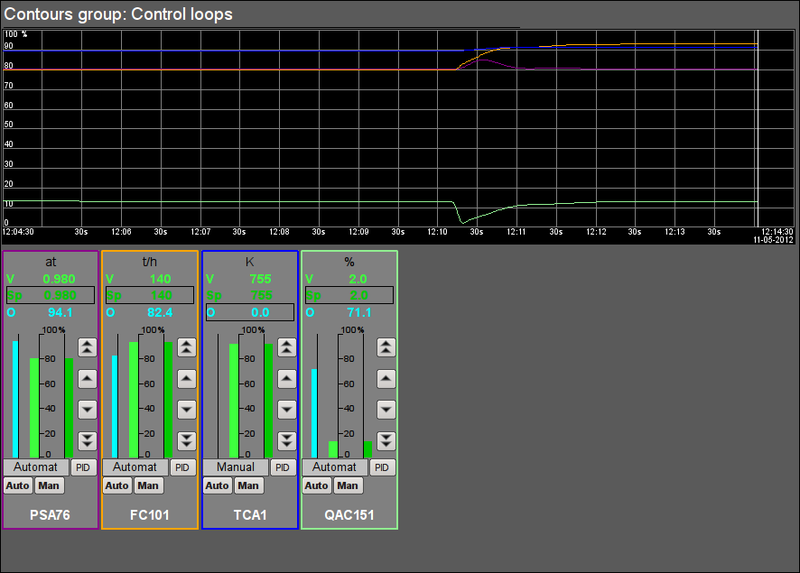
Task: Switch QAC151 loop to Auto
Action: coord(316,485)
